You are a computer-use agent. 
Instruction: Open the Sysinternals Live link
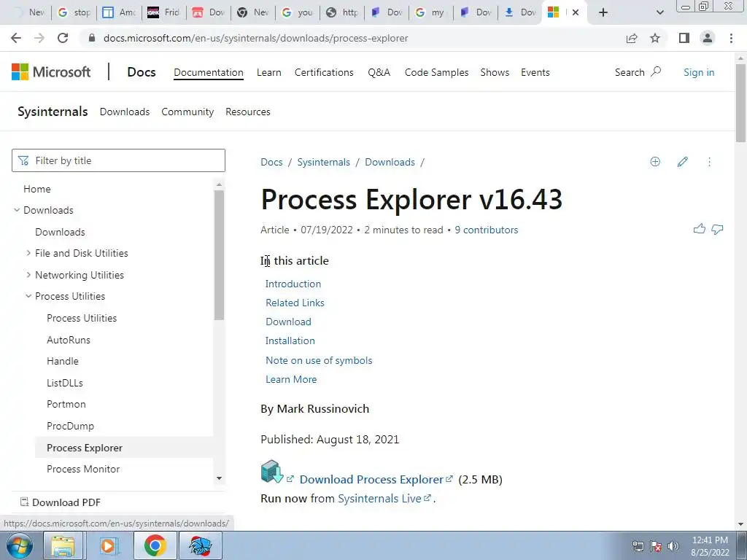[x=379, y=498]
